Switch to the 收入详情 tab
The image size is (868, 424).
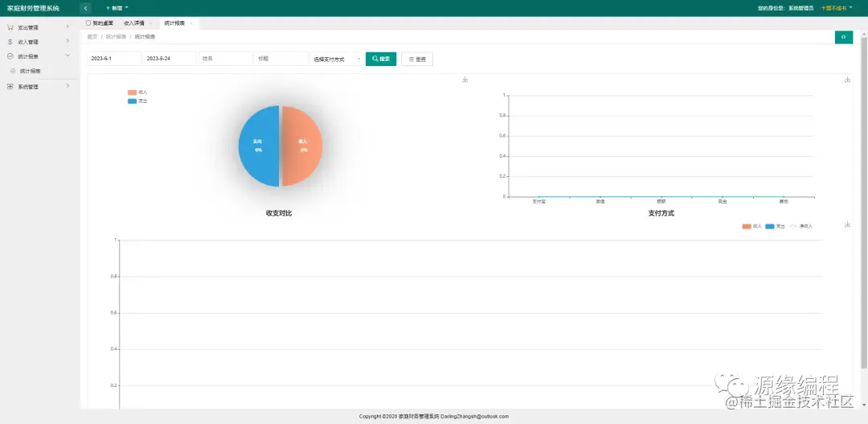[x=133, y=23]
